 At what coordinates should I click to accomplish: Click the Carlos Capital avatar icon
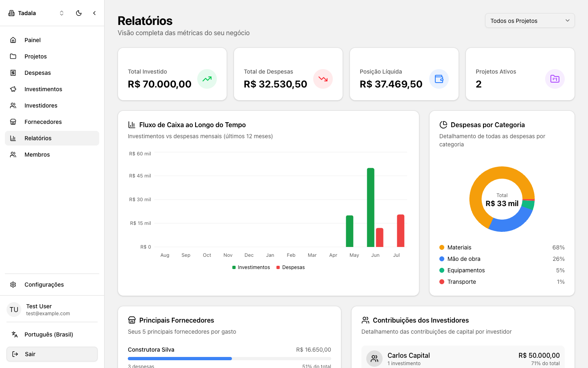pyautogui.click(x=374, y=359)
